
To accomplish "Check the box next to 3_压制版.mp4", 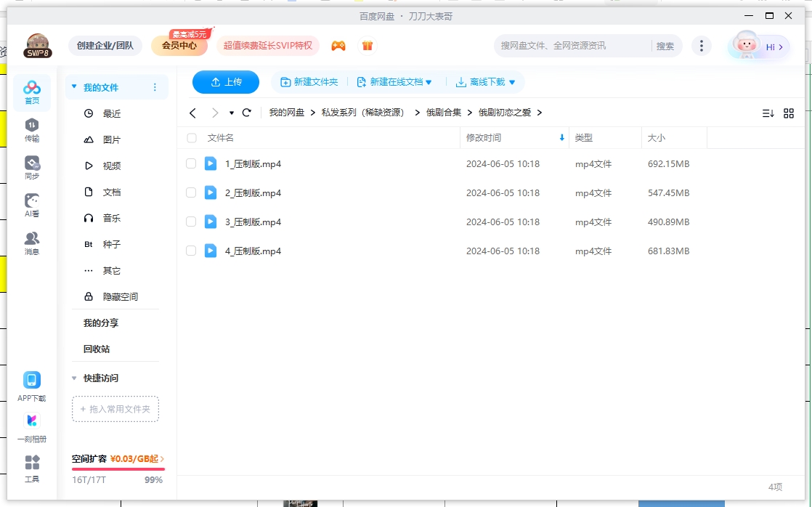I will pos(191,222).
